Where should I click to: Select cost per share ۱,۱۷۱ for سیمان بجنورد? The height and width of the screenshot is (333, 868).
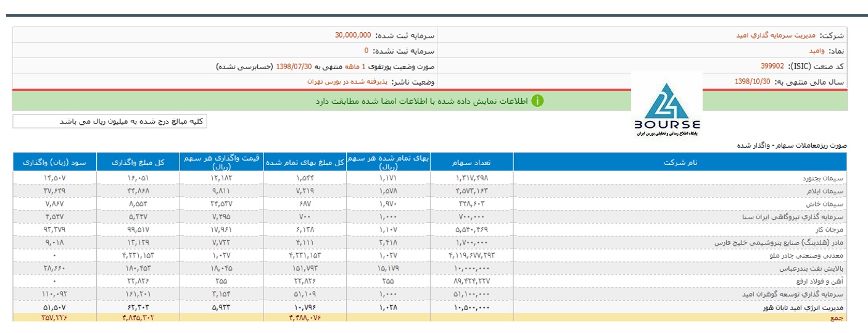388,178
